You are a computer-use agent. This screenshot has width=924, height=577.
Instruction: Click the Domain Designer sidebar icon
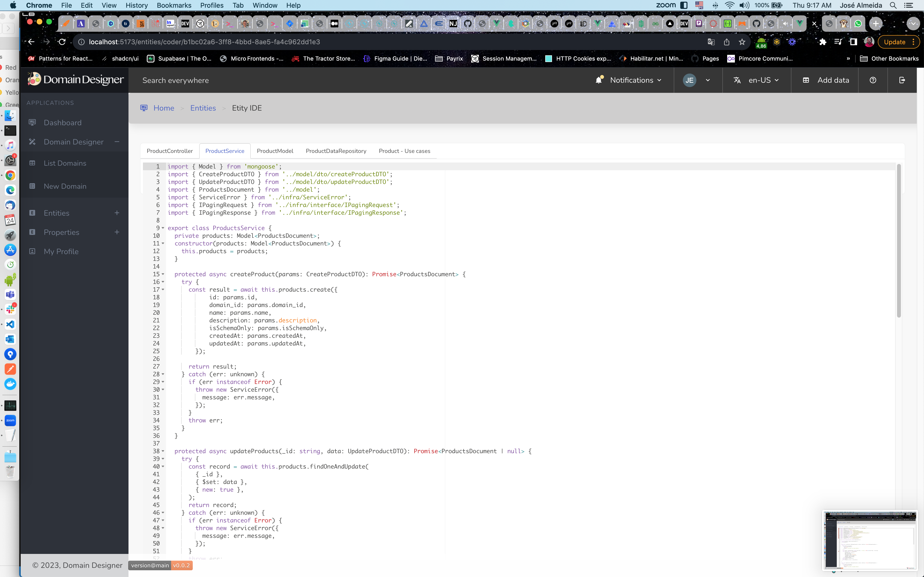point(32,142)
